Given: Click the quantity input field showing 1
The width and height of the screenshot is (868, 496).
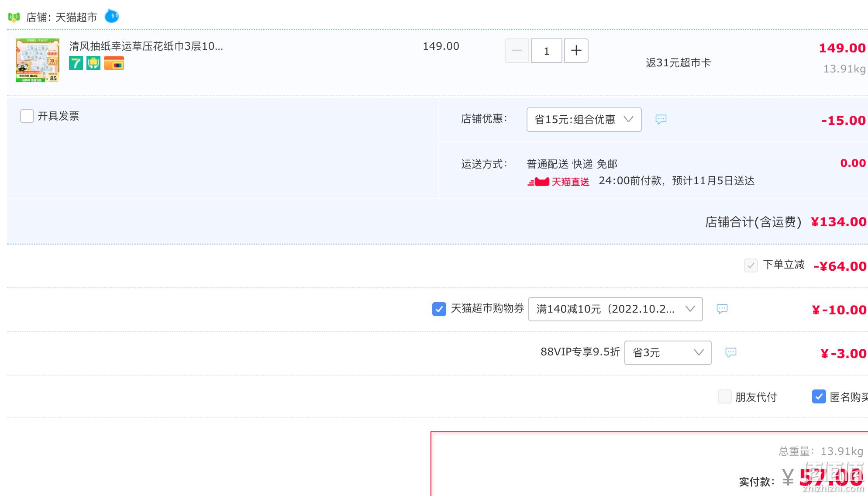Looking at the screenshot, I should [547, 51].
